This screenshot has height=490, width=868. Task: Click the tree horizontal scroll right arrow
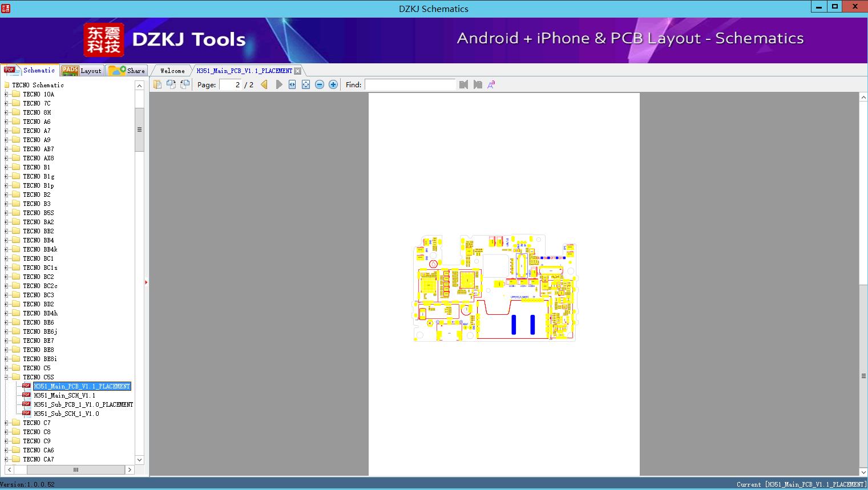click(130, 470)
